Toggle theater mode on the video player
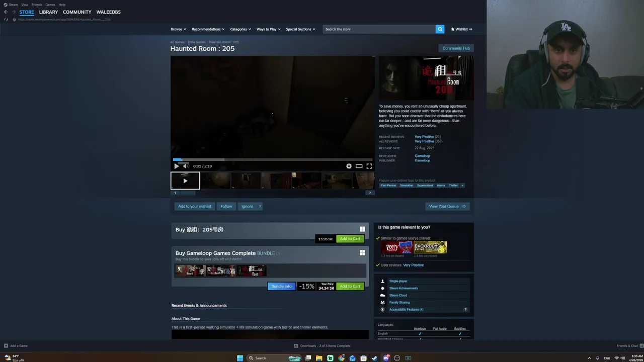This screenshot has width=644, height=362. pyautogui.click(x=359, y=166)
